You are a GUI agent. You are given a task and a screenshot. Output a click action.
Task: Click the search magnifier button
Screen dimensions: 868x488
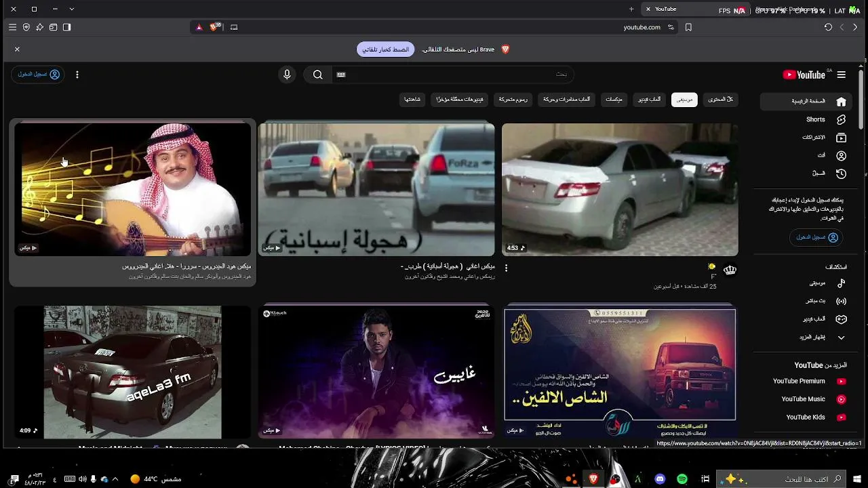317,75
